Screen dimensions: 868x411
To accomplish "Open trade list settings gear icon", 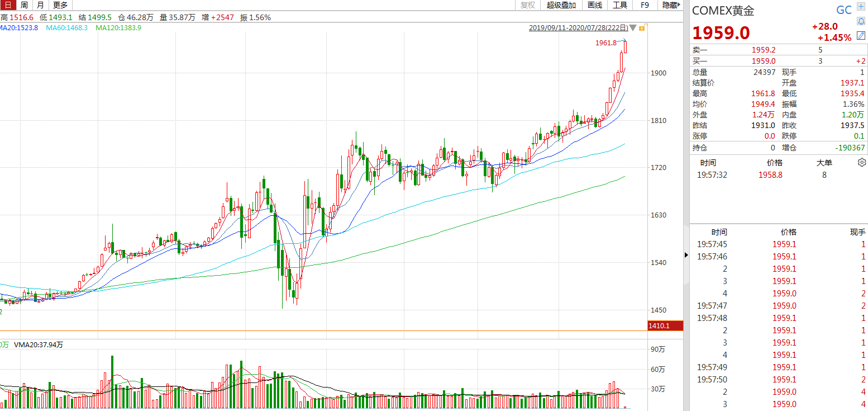I will (861, 163).
